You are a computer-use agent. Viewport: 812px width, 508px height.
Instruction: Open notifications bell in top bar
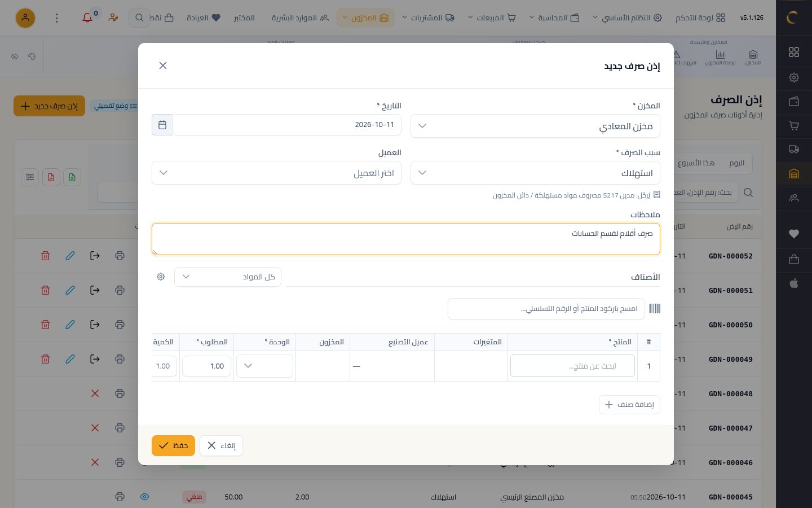pyautogui.click(x=87, y=17)
